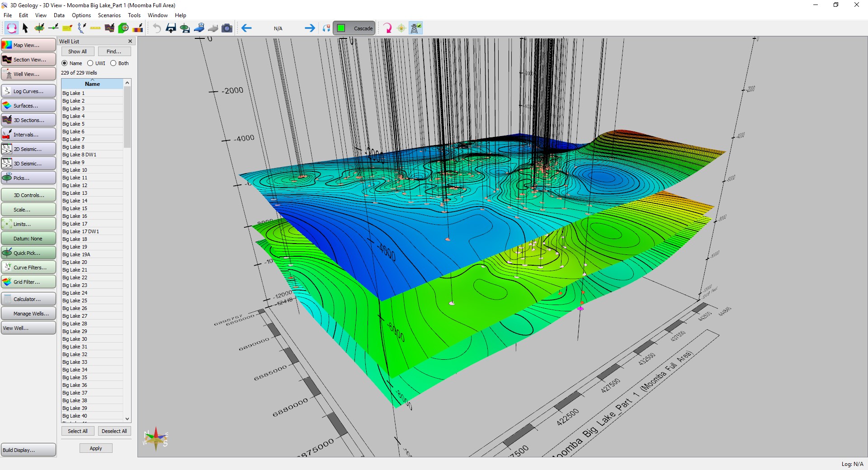Click the undo arrow icon

[156, 28]
